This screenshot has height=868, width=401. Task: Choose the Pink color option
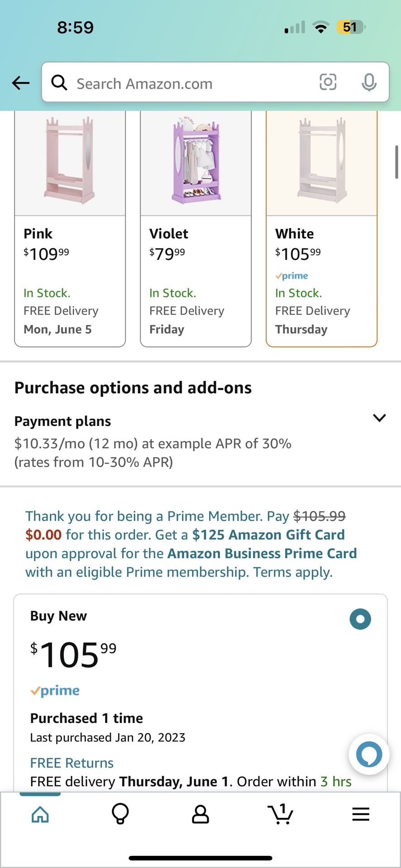tap(70, 228)
